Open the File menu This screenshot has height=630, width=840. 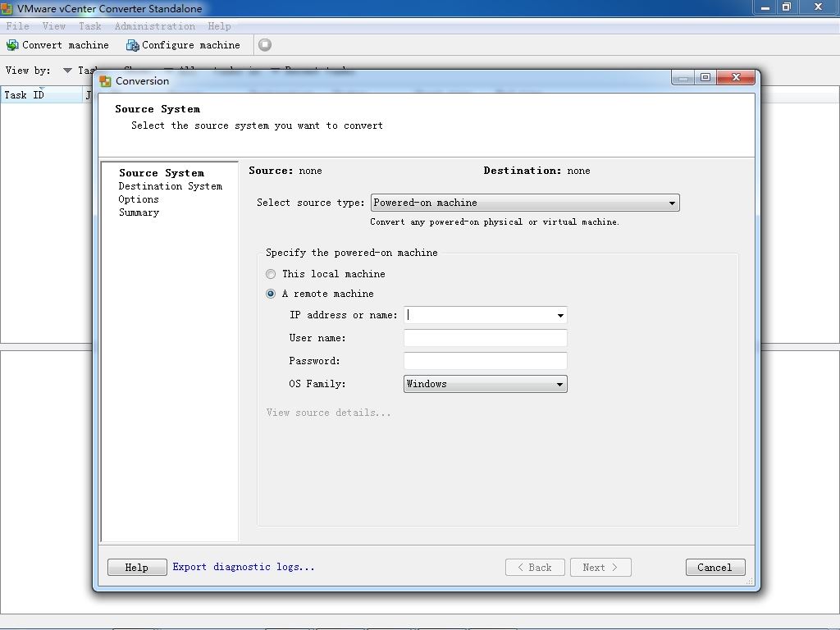17,25
